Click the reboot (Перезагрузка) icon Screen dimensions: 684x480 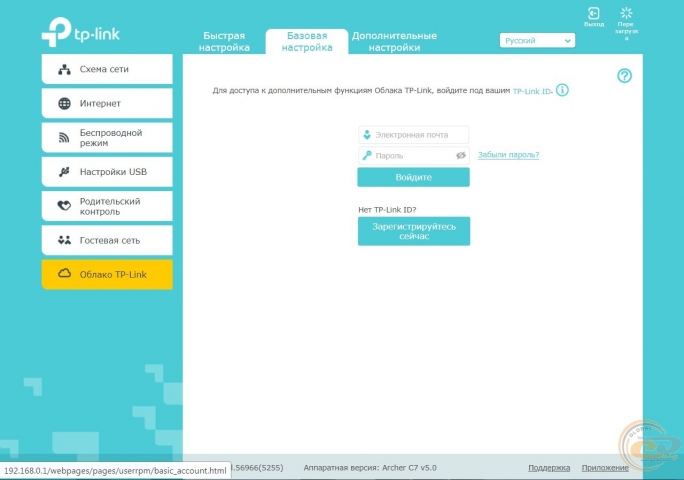point(626,13)
